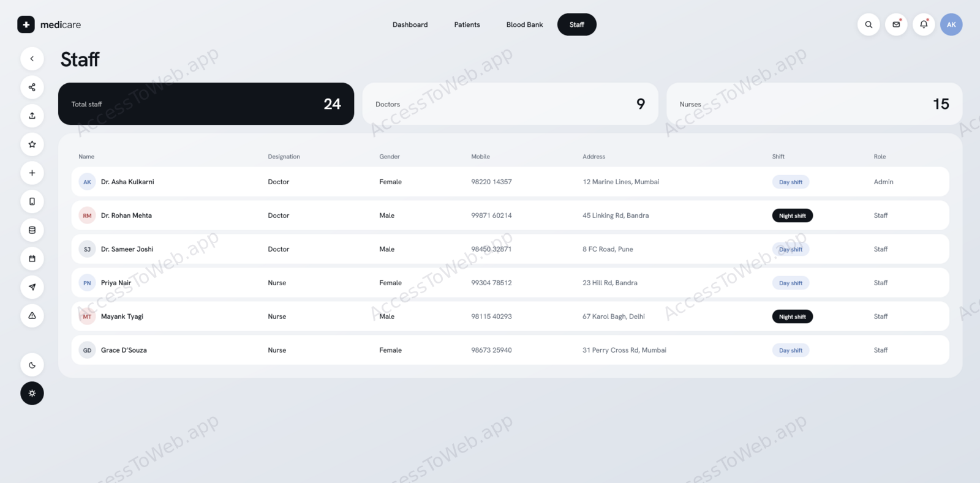Open the mail inbox icon
The height and width of the screenshot is (483, 980).
896,24
